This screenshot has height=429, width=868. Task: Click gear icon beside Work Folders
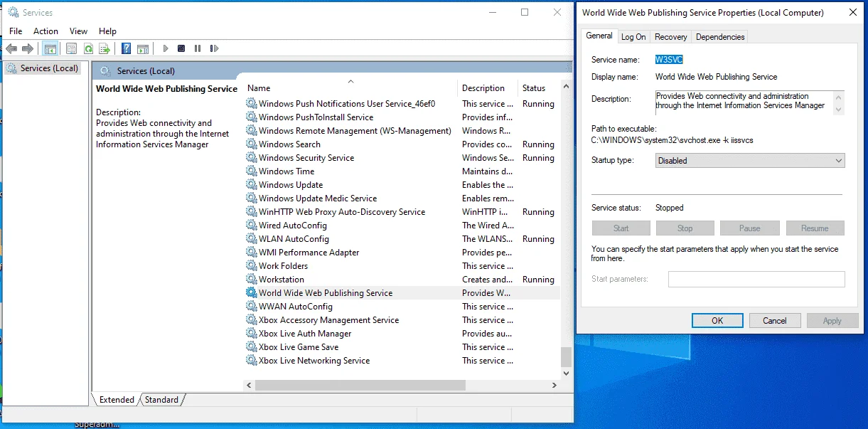(251, 266)
